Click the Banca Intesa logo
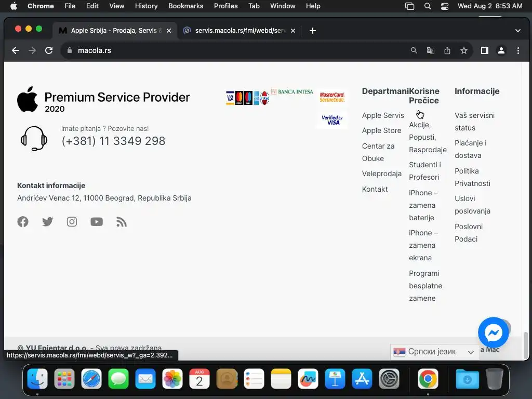The width and height of the screenshot is (532, 399). (x=292, y=91)
